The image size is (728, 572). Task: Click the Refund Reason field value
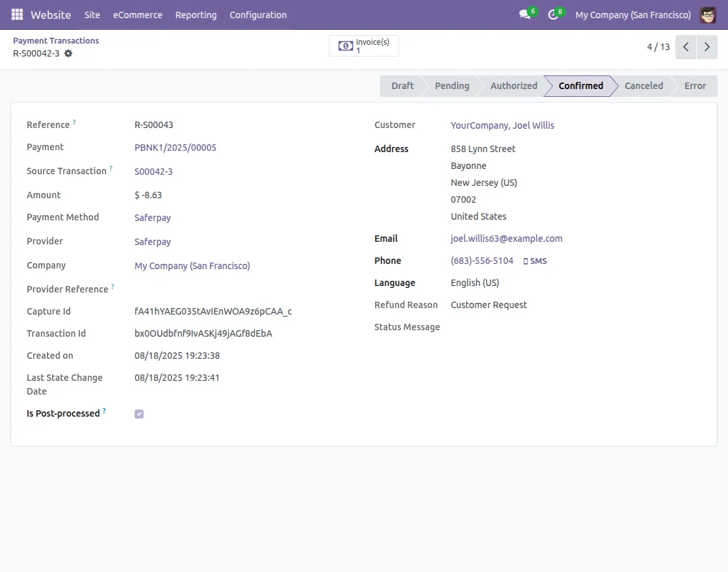(x=489, y=305)
